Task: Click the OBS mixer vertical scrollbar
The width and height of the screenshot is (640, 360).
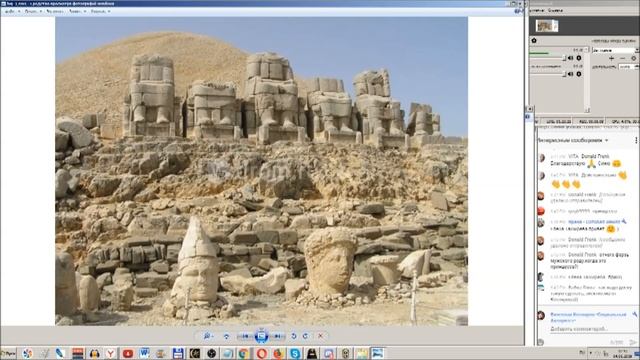Action: point(587,80)
